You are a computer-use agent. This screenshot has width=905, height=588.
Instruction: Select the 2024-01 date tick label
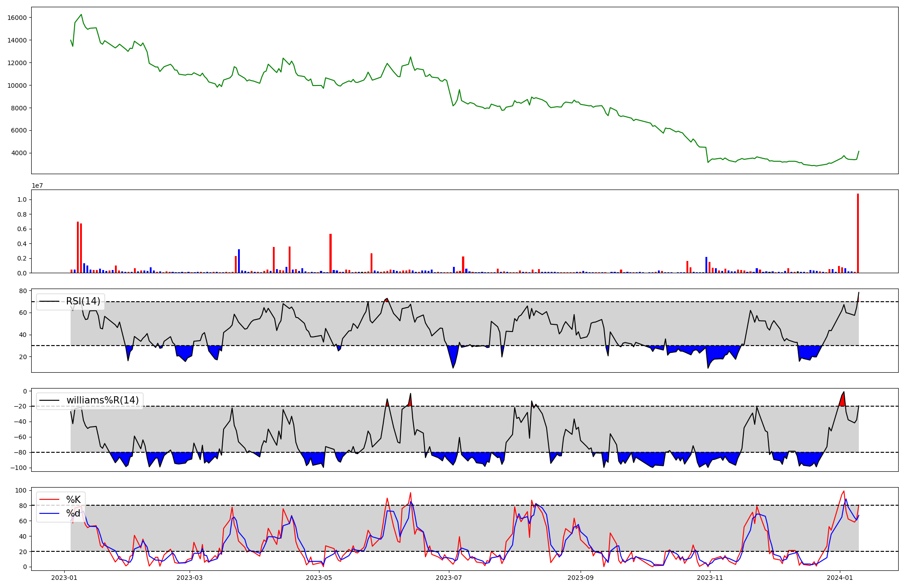840,578
